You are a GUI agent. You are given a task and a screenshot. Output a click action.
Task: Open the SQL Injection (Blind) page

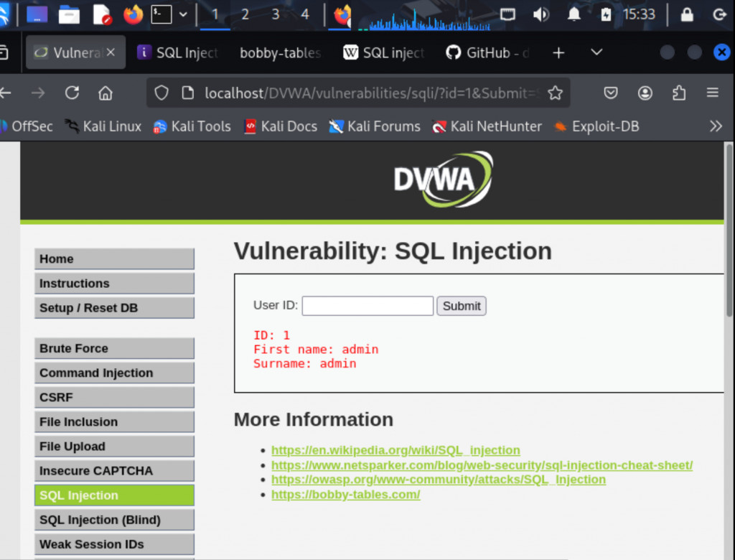point(114,520)
